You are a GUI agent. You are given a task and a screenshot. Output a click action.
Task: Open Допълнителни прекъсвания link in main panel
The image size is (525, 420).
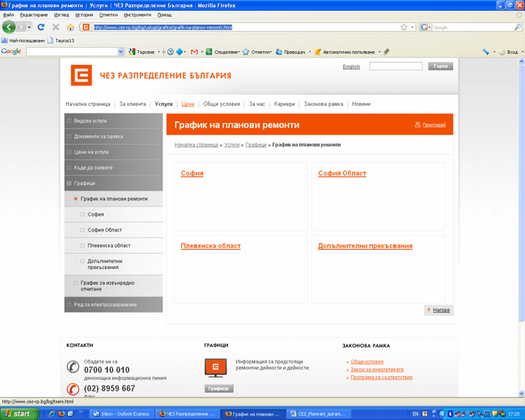coord(365,246)
